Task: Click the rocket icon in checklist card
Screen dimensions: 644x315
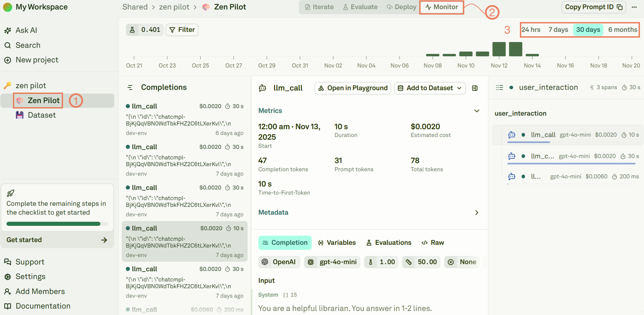Action: (x=11, y=193)
